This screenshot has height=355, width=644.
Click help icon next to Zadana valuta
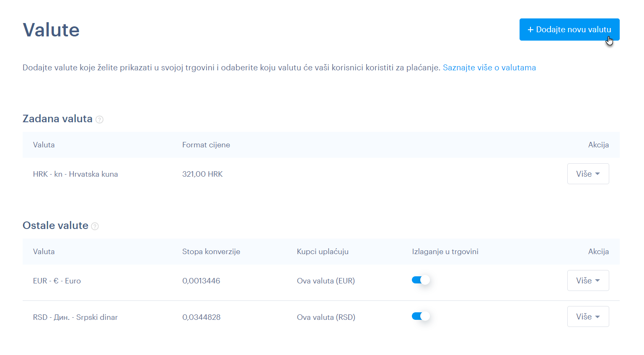pos(99,119)
